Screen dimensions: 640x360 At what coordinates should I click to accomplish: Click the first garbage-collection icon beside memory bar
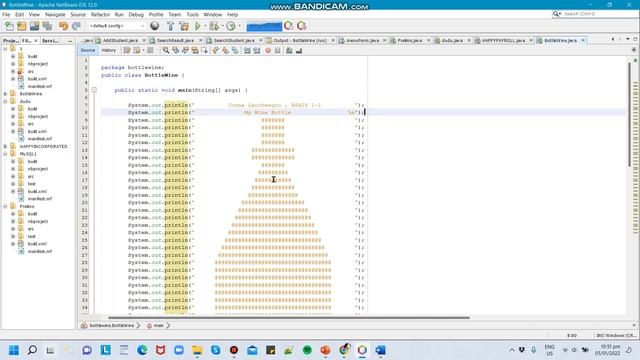289,26
